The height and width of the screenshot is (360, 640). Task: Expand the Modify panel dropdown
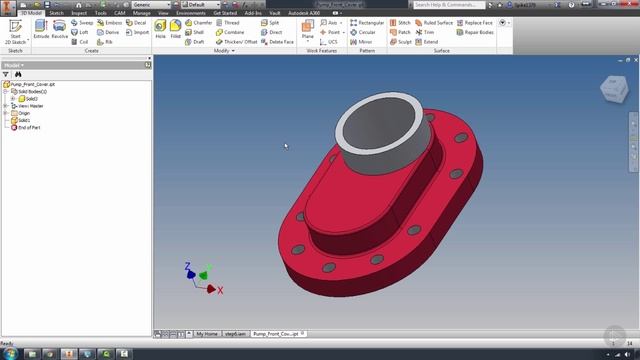point(224,51)
